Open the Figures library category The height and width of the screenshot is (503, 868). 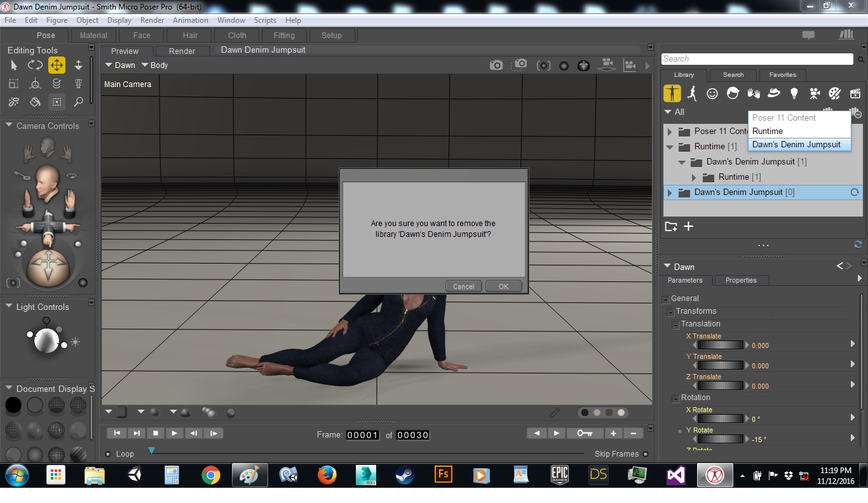(x=672, y=94)
